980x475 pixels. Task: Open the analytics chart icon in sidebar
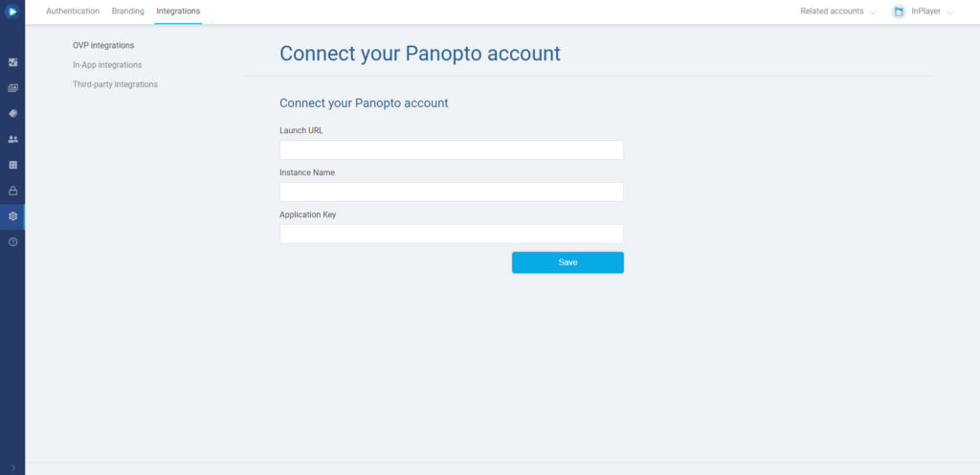(12, 62)
